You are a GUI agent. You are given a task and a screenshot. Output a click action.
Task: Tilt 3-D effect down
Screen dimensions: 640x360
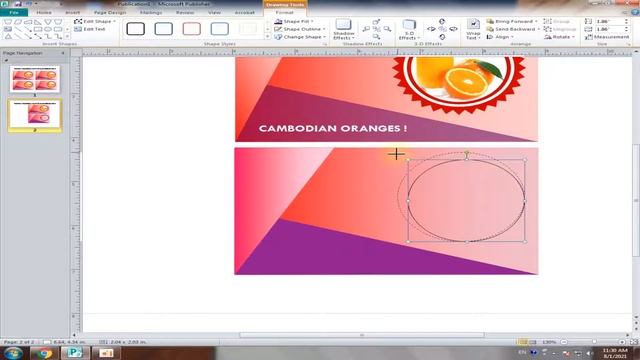point(442,37)
